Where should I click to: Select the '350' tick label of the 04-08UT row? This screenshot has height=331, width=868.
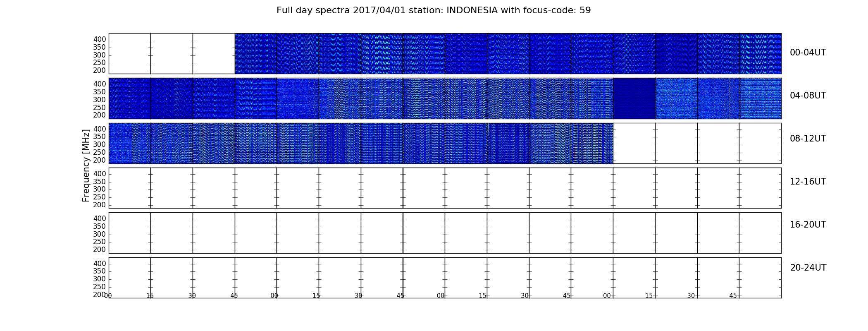(100, 92)
